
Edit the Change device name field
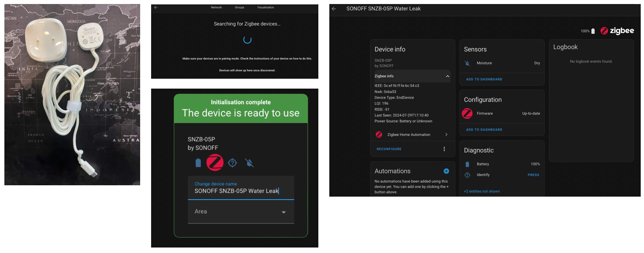pos(241,188)
